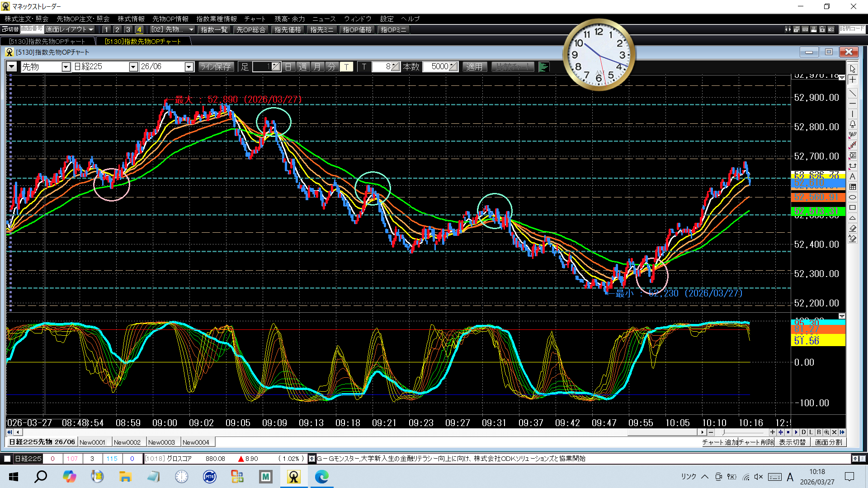The image size is (868, 488).
Task: Select the eraser tool in chart toolbar
Action: 852,228
